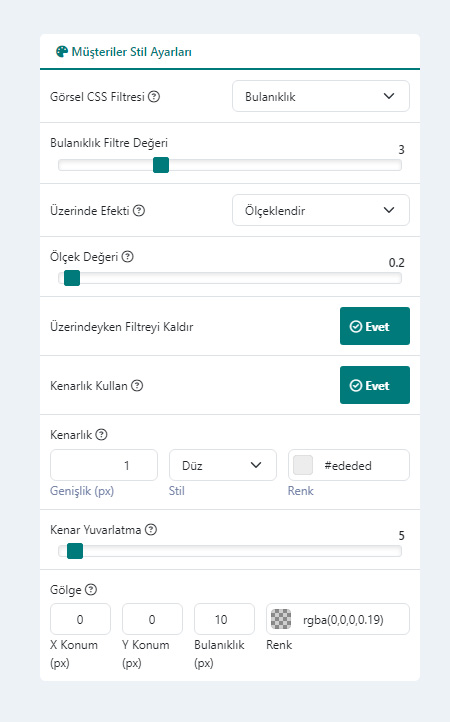450x722 pixels.
Task: Click help icon beside Görsel CSS Filtresi
Action: [154, 97]
